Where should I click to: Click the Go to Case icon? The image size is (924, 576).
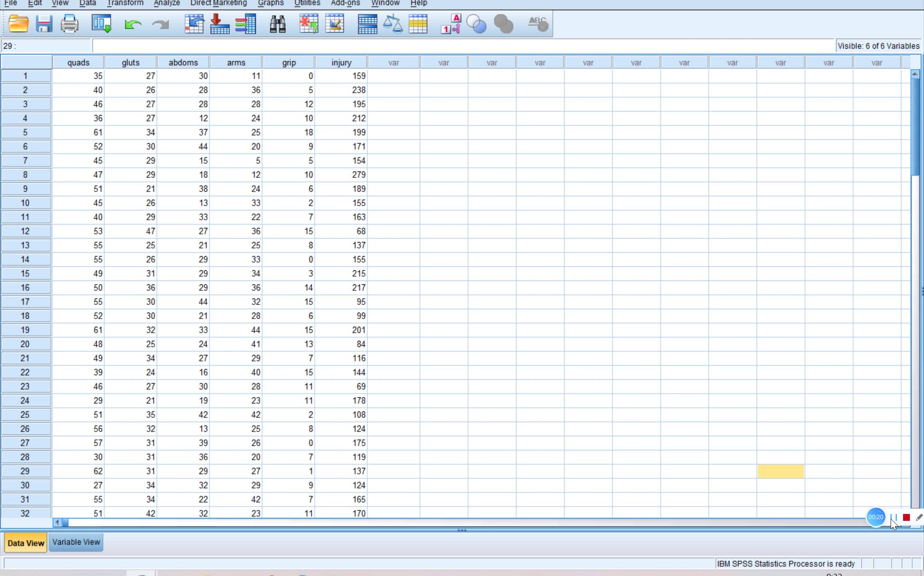[194, 24]
